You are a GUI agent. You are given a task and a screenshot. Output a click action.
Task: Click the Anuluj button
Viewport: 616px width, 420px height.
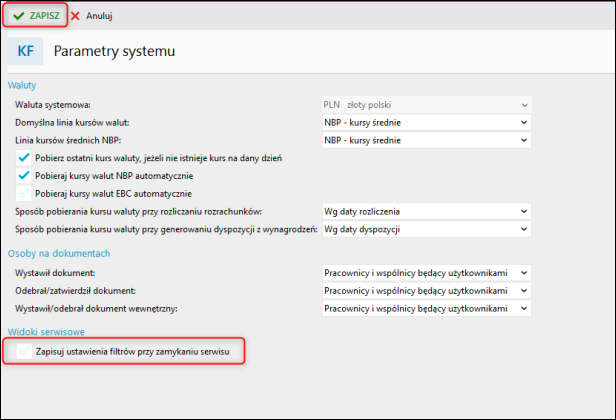(99, 16)
